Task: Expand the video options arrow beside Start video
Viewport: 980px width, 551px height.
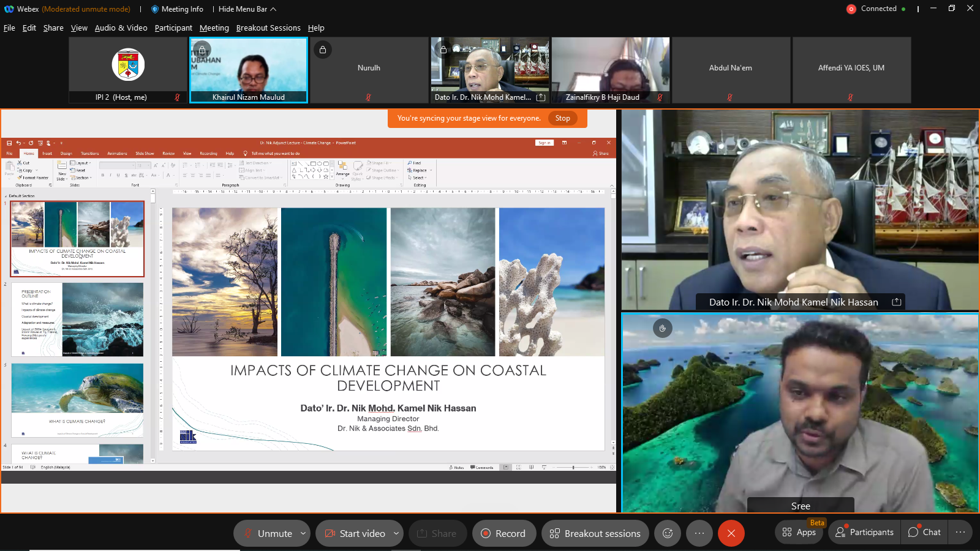Action: (x=396, y=533)
